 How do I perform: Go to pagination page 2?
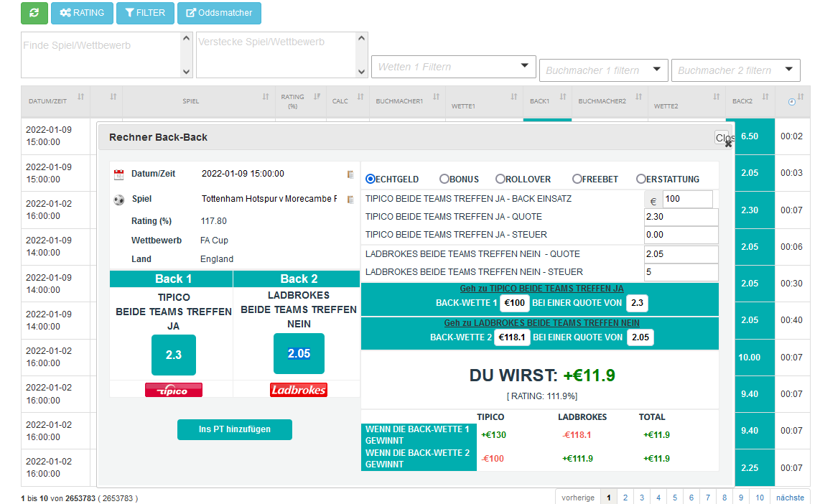pyautogui.click(x=625, y=498)
